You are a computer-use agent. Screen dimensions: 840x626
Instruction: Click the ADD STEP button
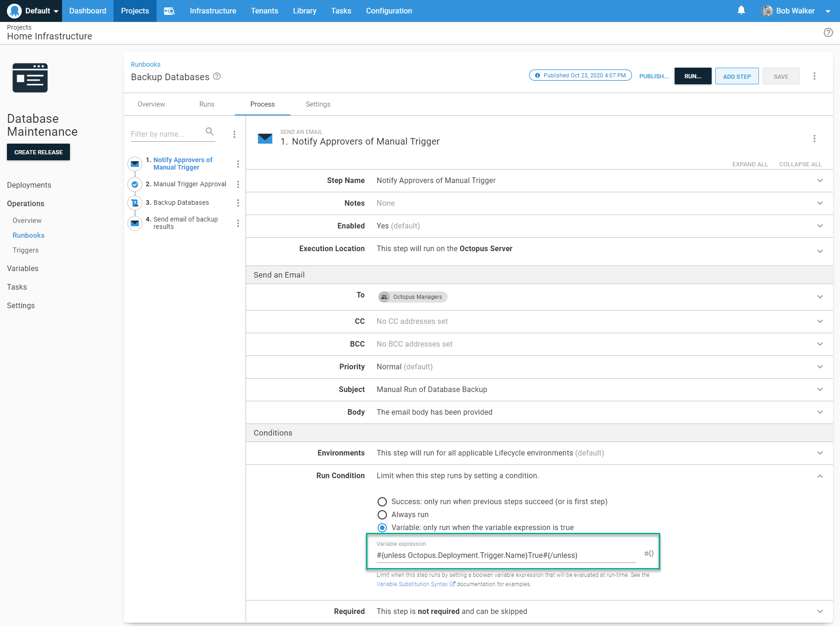[737, 76]
